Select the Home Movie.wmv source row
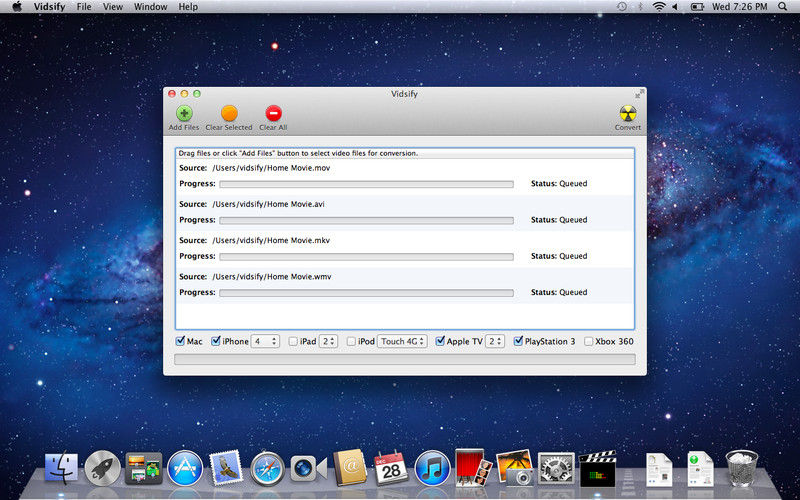Screen dimensions: 800x500 click(x=405, y=285)
